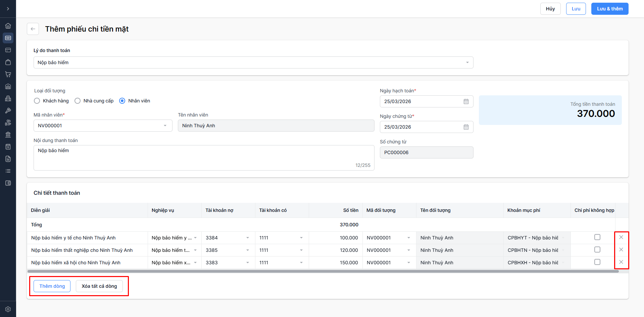This screenshot has width=644, height=317.
Task: Select the Nhà cung cấp radio option
Action: coord(78,101)
